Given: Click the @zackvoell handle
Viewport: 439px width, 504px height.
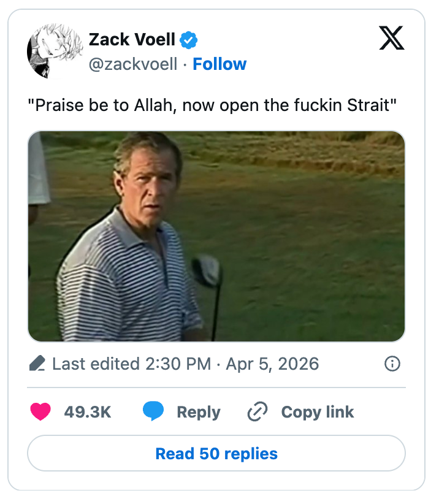Looking at the screenshot, I should pyautogui.click(x=133, y=64).
